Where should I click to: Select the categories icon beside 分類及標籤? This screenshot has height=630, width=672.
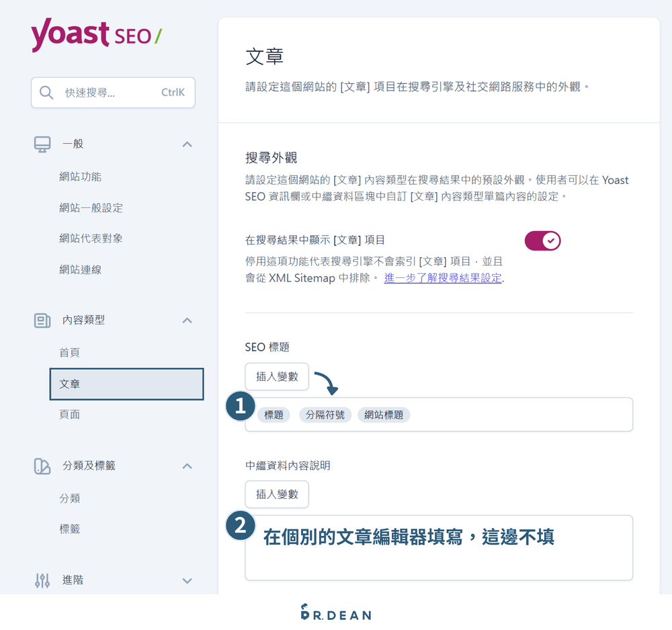42,465
